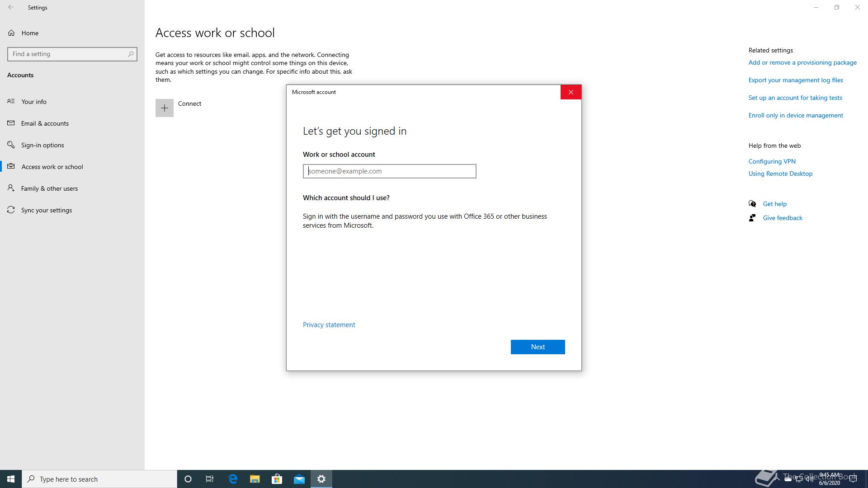868x488 pixels.
Task: Select the Email & accounts envelope icon
Action: pyautogui.click(x=11, y=123)
